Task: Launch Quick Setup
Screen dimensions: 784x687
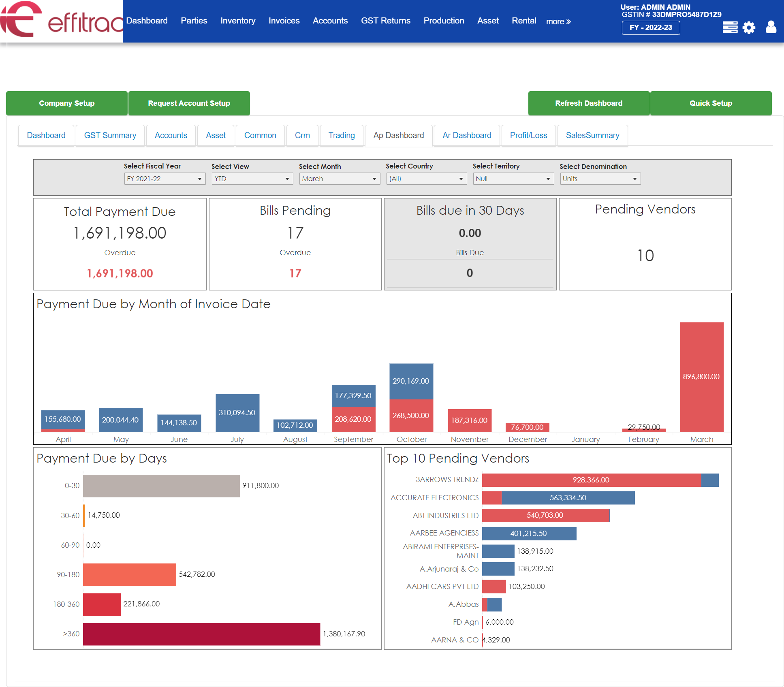Action: (x=710, y=103)
